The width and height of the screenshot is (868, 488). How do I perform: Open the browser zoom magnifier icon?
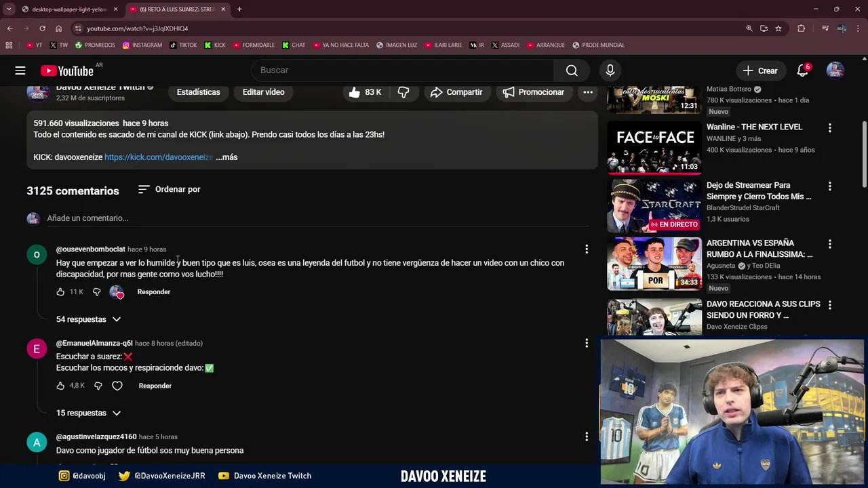749,28
